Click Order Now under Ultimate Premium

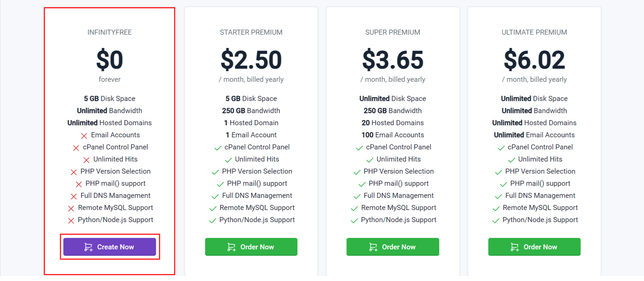coord(534,247)
